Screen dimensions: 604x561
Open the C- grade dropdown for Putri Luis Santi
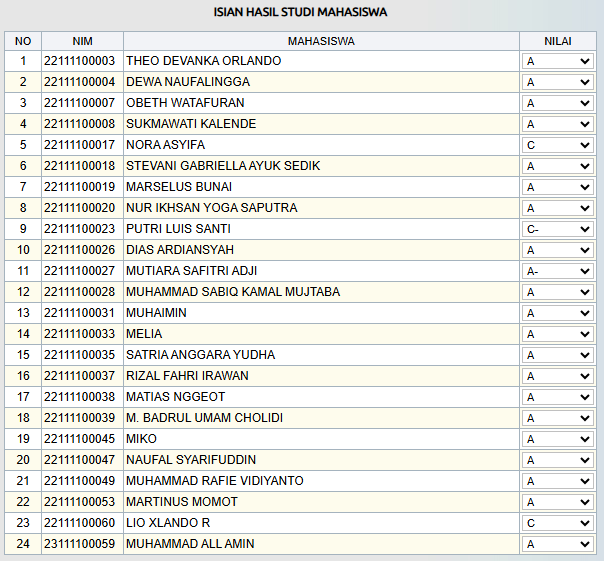[558, 229]
